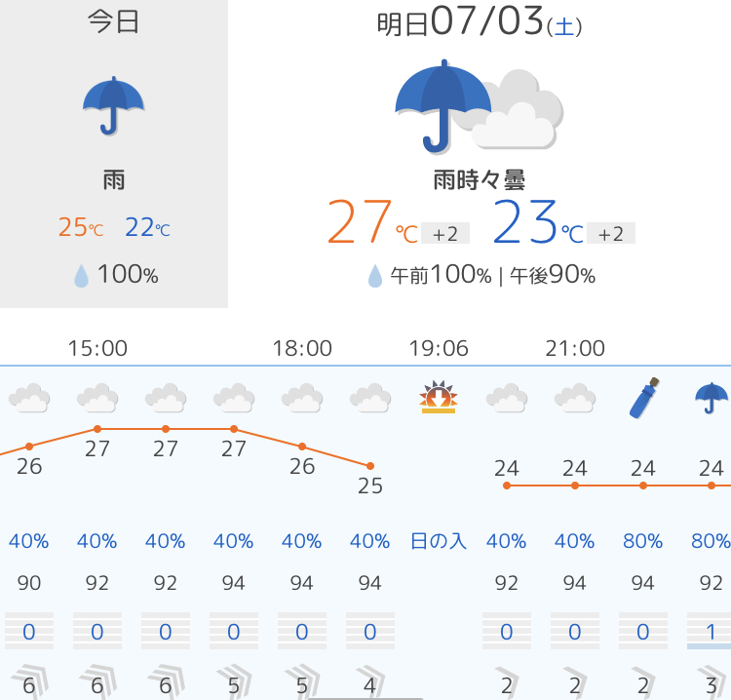Tap the wind arrow showing 4

370,683
